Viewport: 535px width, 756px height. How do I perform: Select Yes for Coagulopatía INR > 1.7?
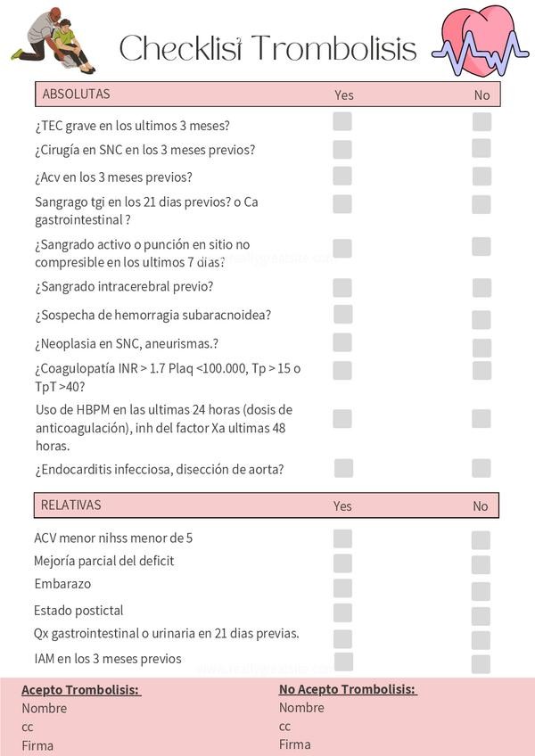[342, 370]
